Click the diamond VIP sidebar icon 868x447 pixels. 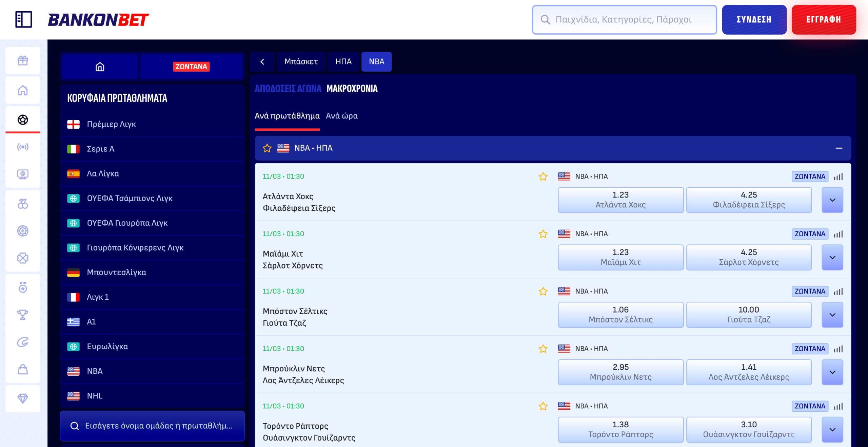23,398
